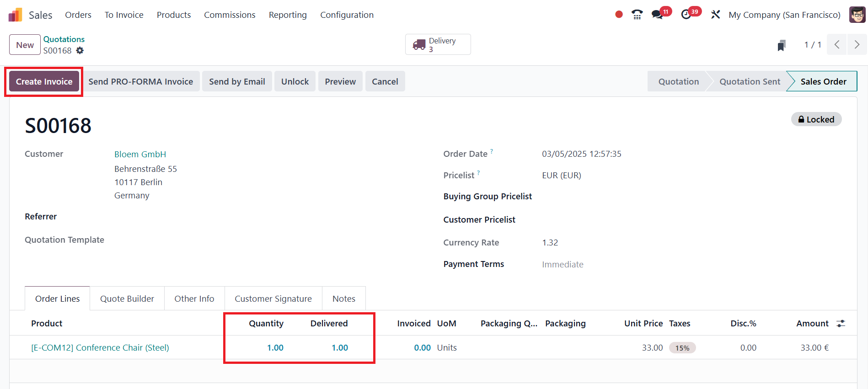868x389 pixels.
Task: Click the Unlock button
Action: [x=295, y=81]
